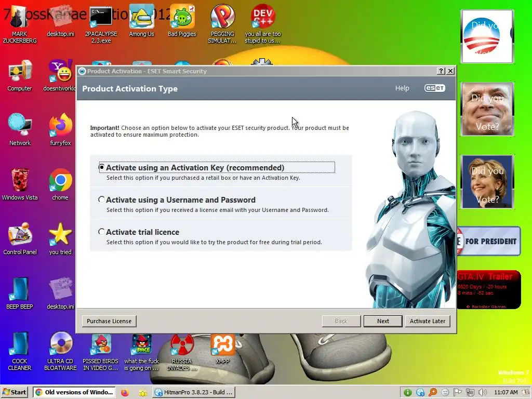The image size is (532, 399).
Task: Click the Purchase License button
Action: [109, 321]
